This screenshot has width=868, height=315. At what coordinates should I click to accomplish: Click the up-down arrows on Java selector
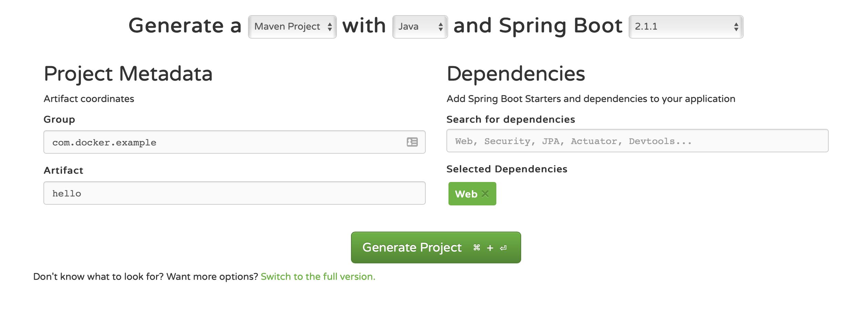(x=441, y=27)
